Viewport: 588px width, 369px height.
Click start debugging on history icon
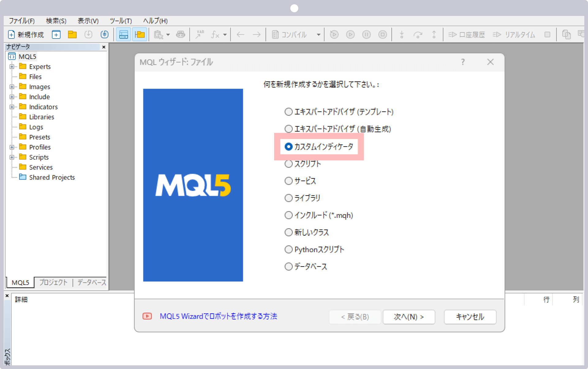[334, 35]
